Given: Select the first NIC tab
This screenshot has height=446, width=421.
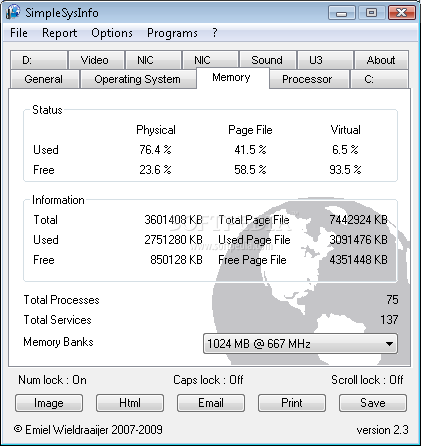Looking at the screenshot, I should [153, 60].
